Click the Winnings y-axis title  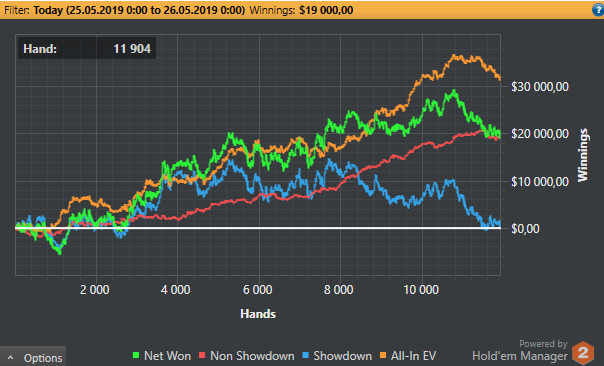point(583,155)
